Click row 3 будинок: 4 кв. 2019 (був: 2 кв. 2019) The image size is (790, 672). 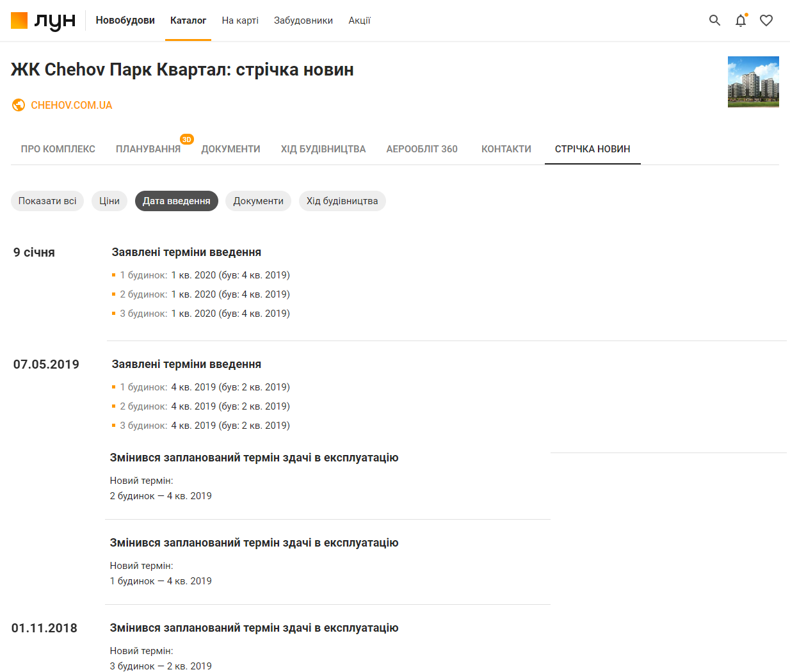click(201, 426)
